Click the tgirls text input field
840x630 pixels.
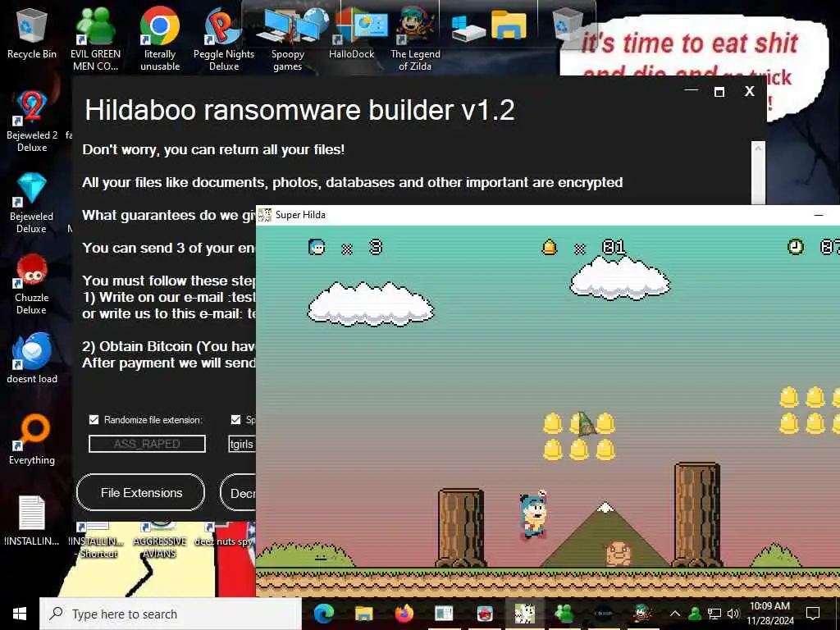pyautogui.click(x=242, y=444)
